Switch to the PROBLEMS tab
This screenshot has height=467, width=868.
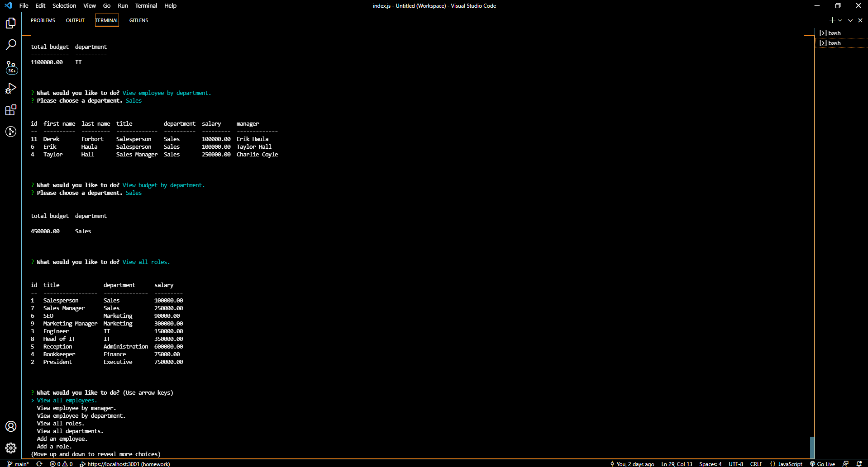click(x=43, y=20)
